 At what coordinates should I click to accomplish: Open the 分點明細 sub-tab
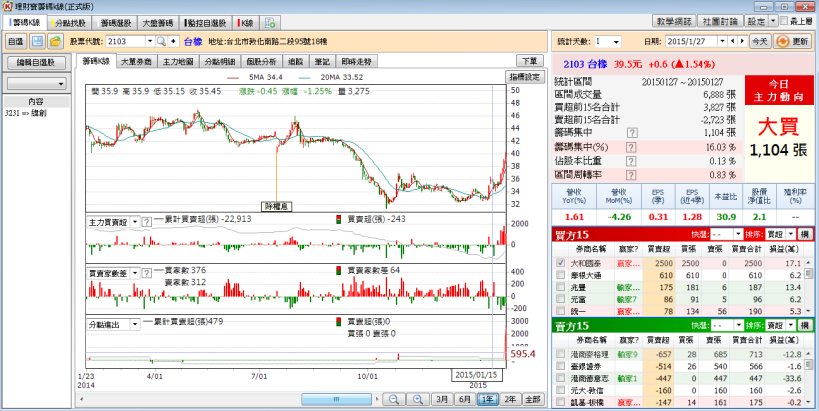pyautogui.click(x=219, y=62)
